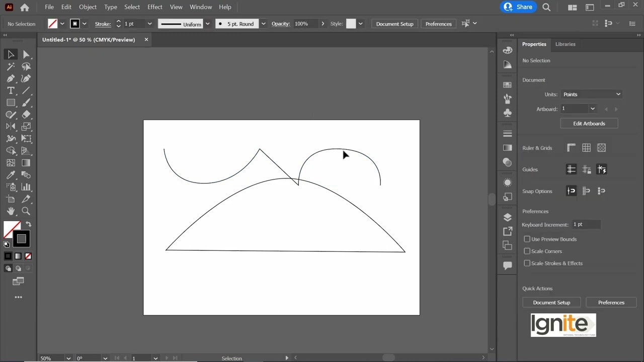Click the Stroke color box in toolbar

[x=21, y=238]
